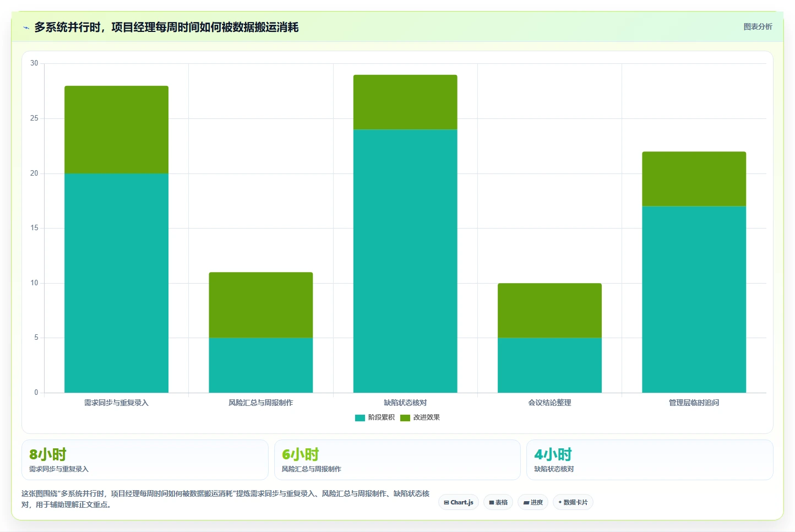Click the teal bar segment for 需求同步与重复录入

(116, 283)
